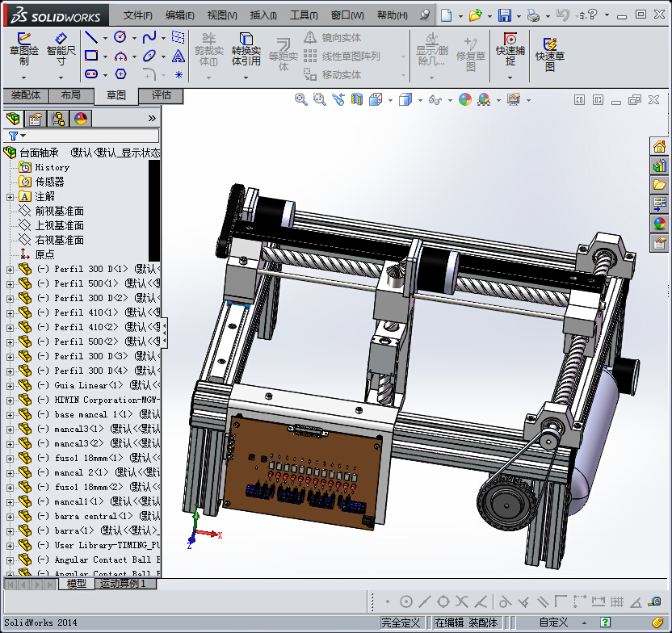
Task: Open the PropertyManager tab icon
Action: click(36, 119)
